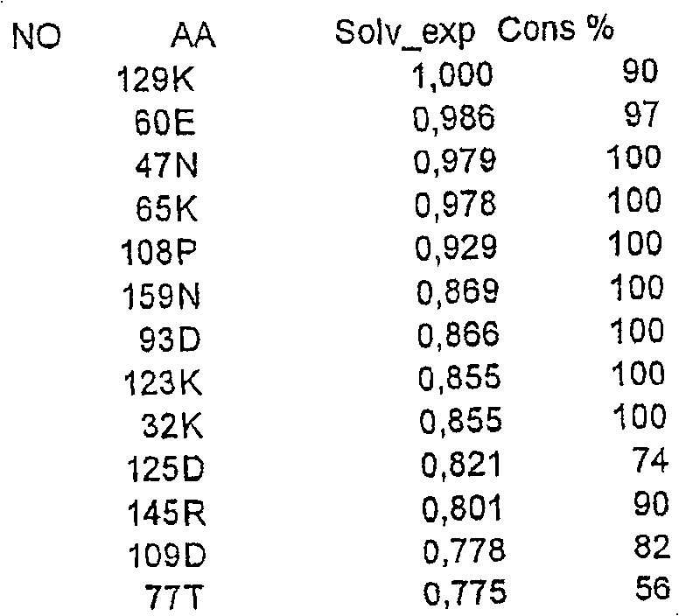Click the 47N residue entry
The height and width of the screenshot is (616, 679).
166,165
